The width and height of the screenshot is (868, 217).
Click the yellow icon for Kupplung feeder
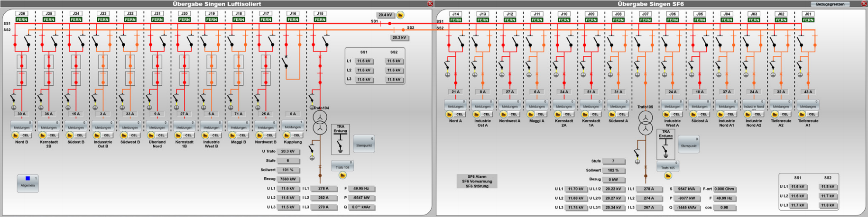pos(286,136)
